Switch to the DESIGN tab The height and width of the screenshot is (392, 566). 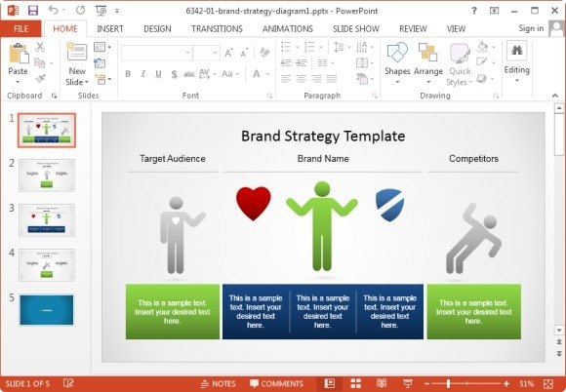157,29
